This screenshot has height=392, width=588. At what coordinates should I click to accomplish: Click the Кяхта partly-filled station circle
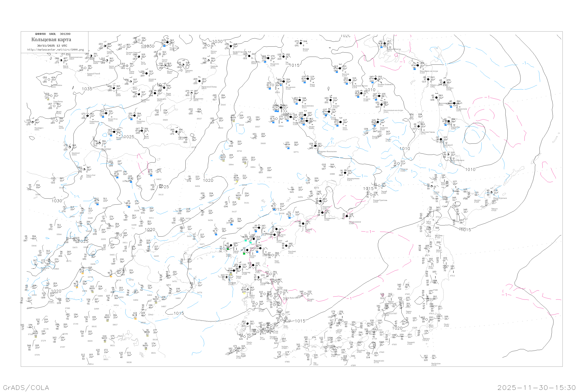point(61,60)
